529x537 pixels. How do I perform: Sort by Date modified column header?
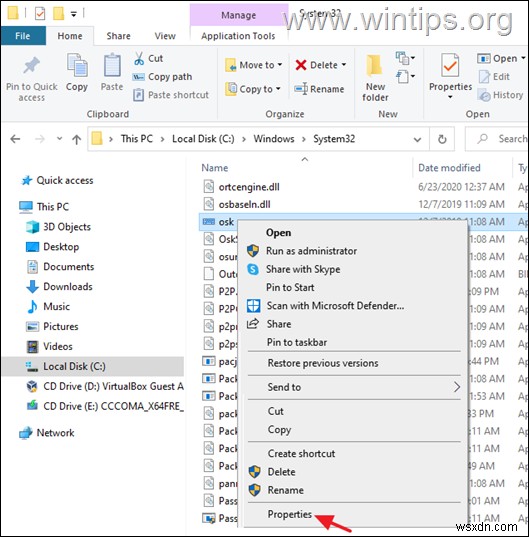(x=449, y=168)
